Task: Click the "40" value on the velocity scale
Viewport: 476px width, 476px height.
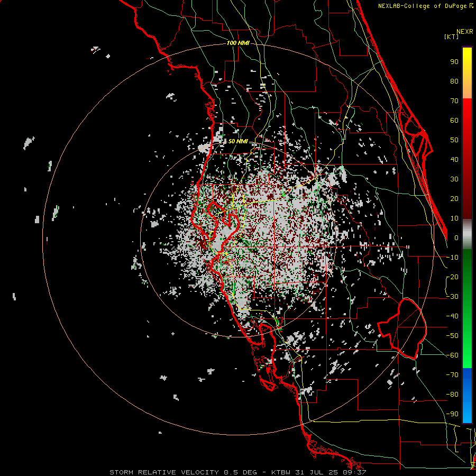Action: click(454, 160)
